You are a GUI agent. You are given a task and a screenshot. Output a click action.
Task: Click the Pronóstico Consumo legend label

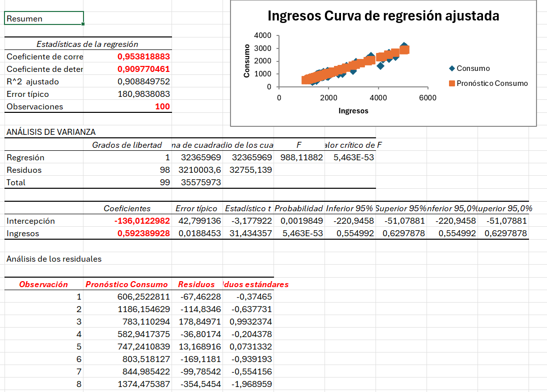(492, 83)
